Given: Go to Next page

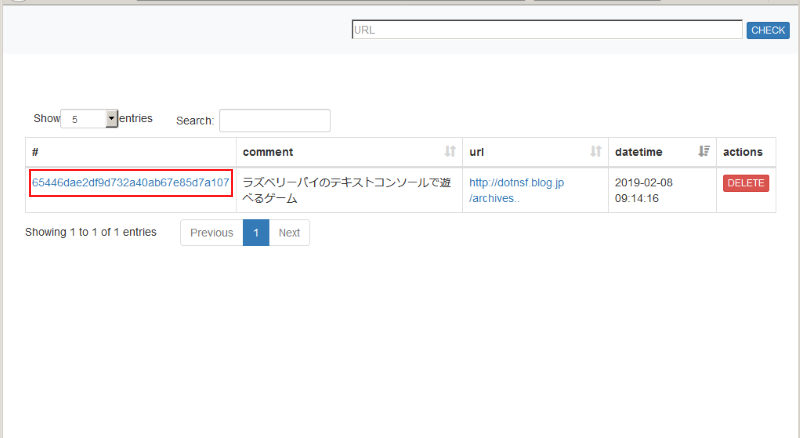Looking at the screenshot, I should tap(289, 233).
